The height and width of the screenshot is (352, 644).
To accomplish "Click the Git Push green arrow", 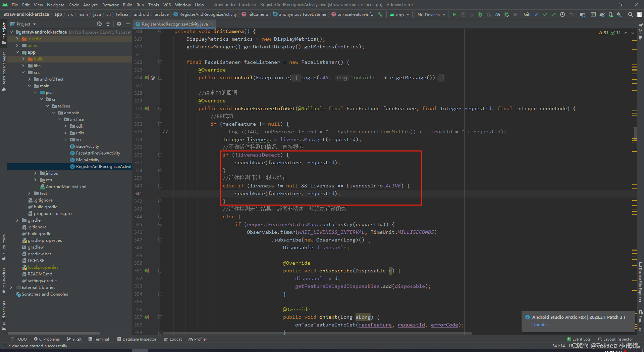I will pos(554,14).
